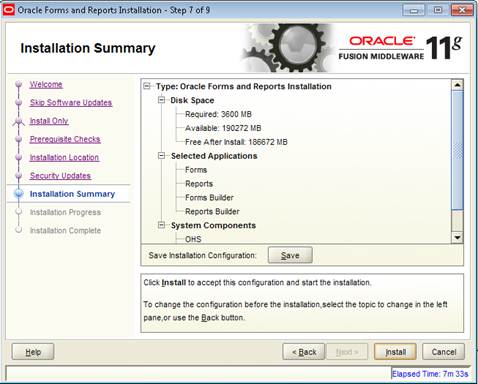Save the installation configuration
This screenshot has height=384, width=478.
pyautogui.click(x=290, y=255)
